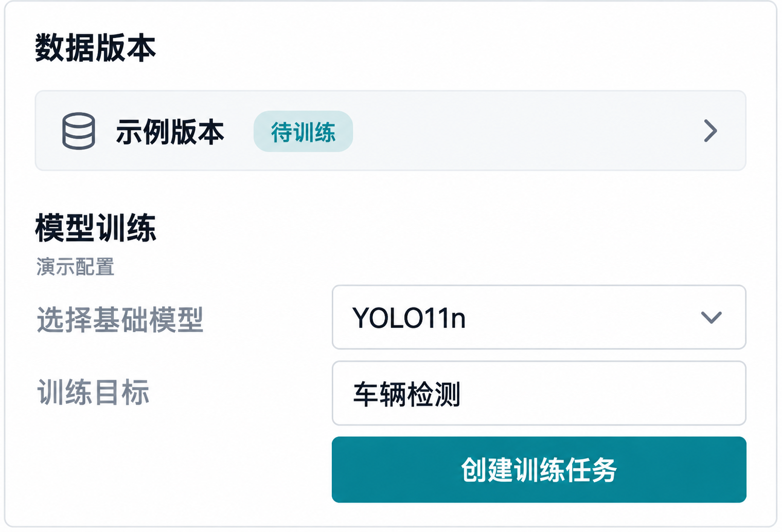Screen dimensions: 782x532
Task: Click the 数据版本 section heading
Action: click(96, 48)
